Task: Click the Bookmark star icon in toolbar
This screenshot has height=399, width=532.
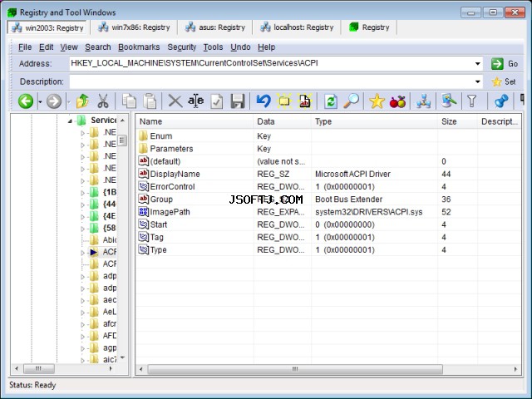Action: [x=377, y=101]
